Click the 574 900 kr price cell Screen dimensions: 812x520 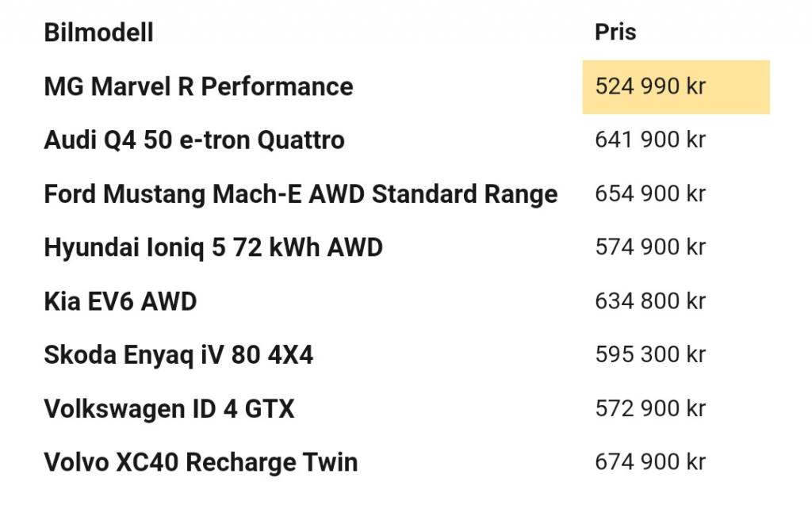(650, 247)
